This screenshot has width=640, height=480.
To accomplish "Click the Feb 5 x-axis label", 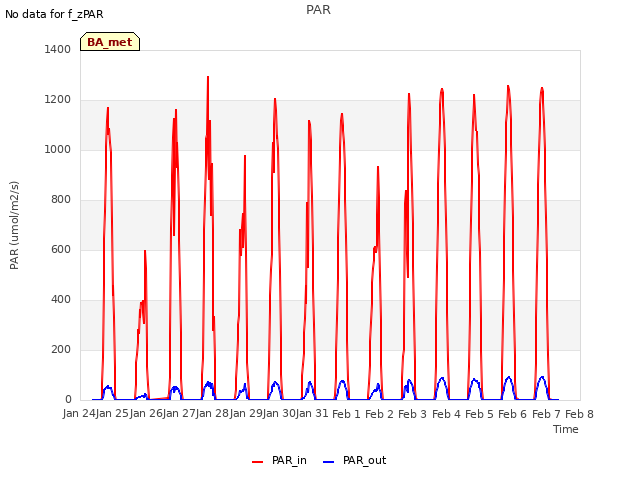I will [x=479, y=414].
